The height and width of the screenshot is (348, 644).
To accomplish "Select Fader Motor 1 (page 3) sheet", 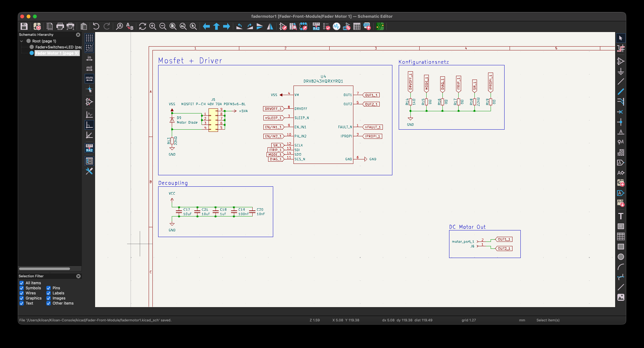I will click(x=57, y=53).
